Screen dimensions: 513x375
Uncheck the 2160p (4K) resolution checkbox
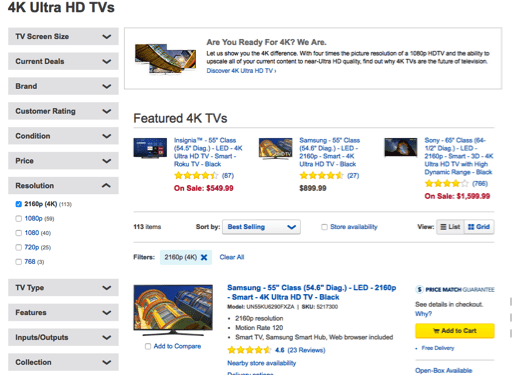(19, 204)
